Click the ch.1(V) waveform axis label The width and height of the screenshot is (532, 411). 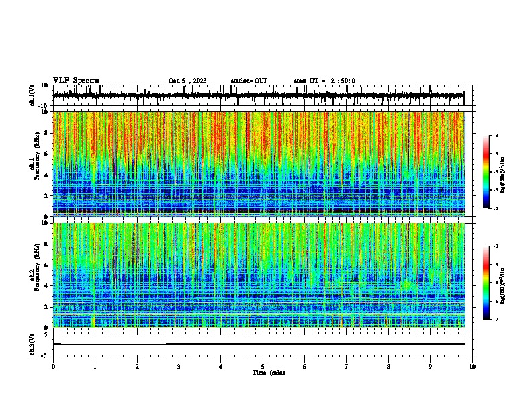tap(32, 95)
